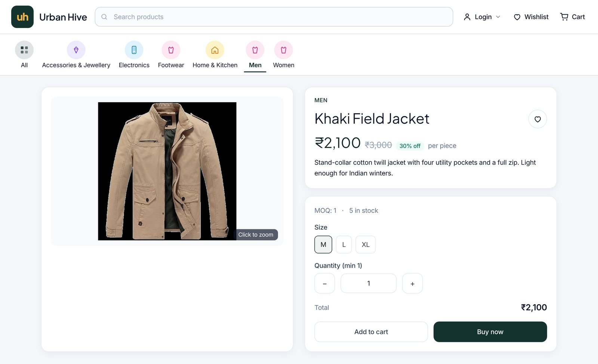Click the struck-through ₹3,000 price

click(x=378, y=145)
